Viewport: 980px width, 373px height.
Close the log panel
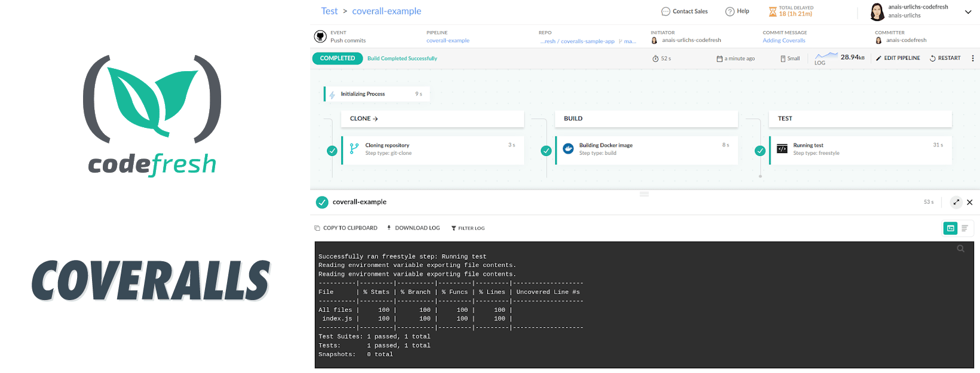[x=970, y=202]
